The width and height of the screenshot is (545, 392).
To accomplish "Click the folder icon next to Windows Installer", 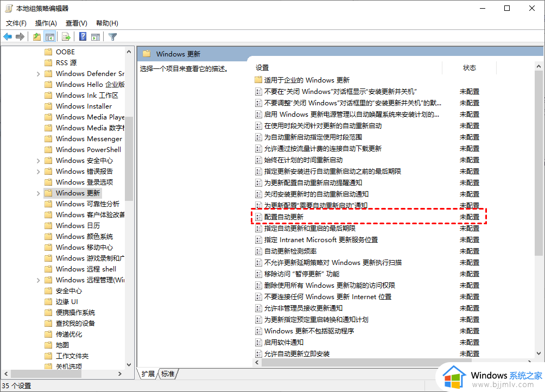I will click(49, 106).
